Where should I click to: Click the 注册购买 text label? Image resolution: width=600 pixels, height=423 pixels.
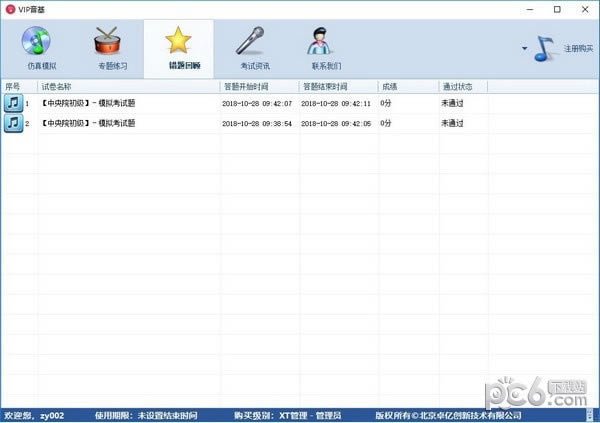click(578, 48)
